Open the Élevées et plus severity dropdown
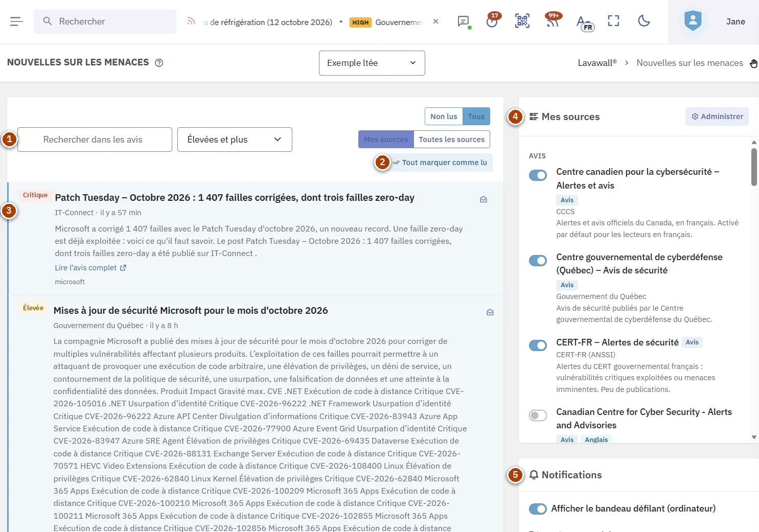 (235, 140)
